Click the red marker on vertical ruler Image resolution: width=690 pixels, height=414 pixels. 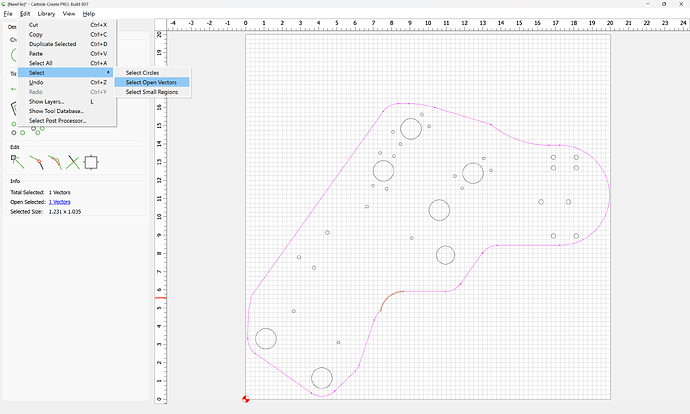[161, 298]
